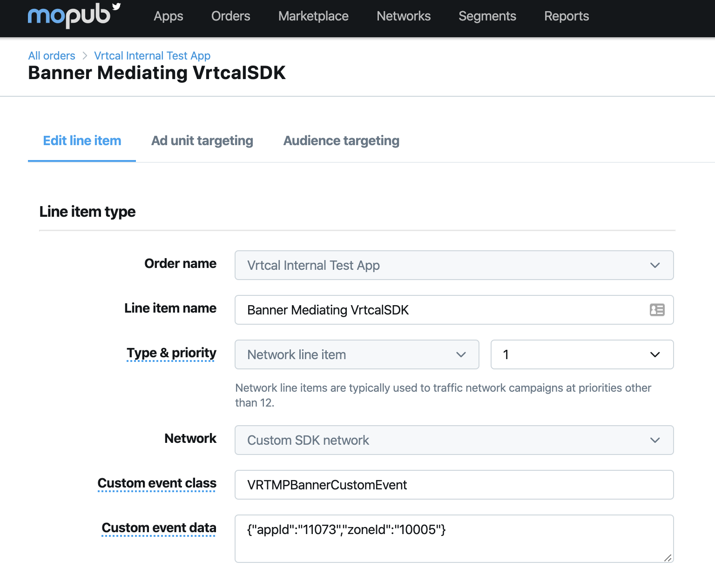This screenshot has height=588, width=715.
Task: View the Reports page
Action: pyautogui.click(x=567, y=16)
